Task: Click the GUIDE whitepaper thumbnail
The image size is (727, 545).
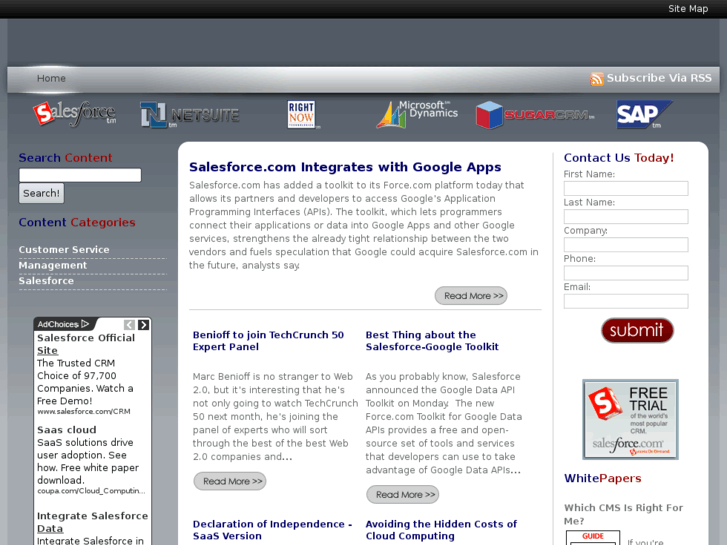Action: [593, 538]
